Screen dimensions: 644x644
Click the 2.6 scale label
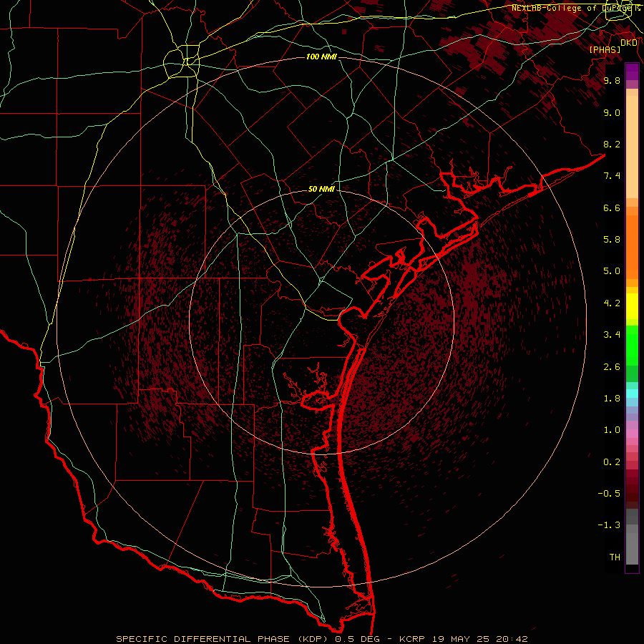612,367
